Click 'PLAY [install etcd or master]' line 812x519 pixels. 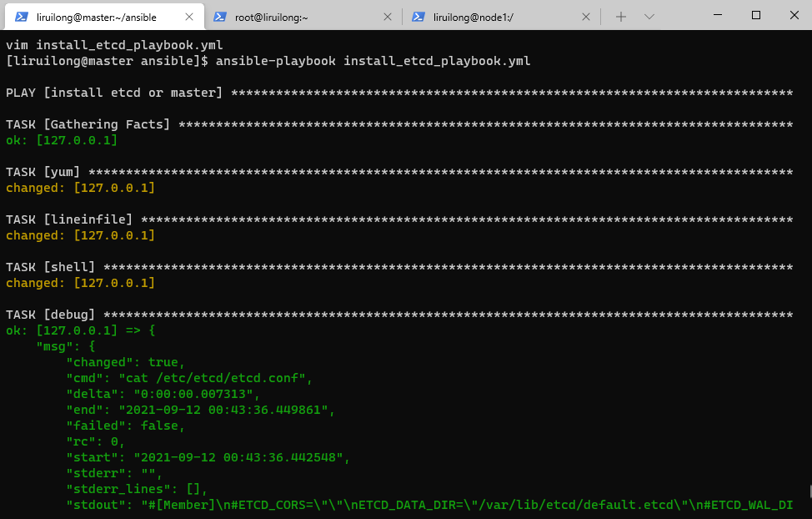(398, 93)
